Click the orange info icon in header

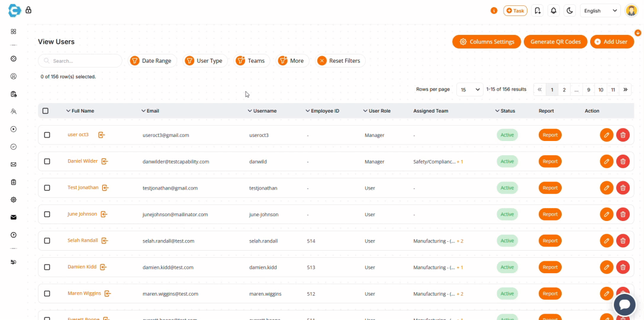[494, 11]
